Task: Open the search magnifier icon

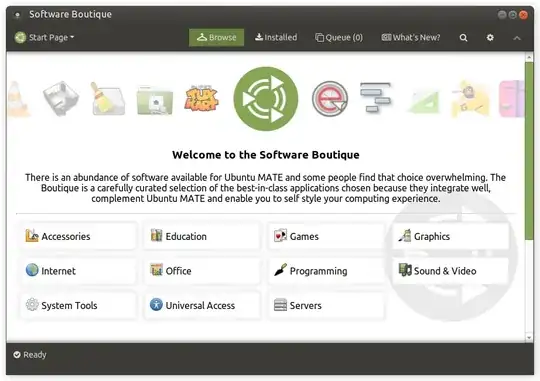Action: (x=463, y=38)
